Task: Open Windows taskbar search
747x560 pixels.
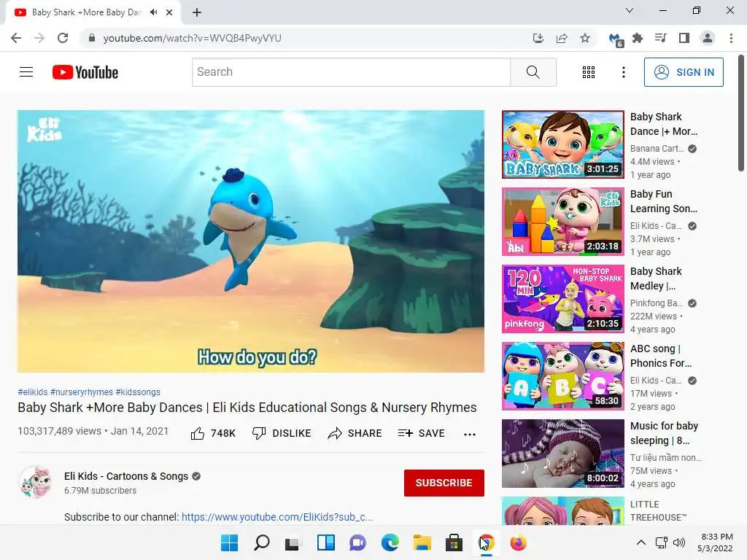Action: pos(262,542)
